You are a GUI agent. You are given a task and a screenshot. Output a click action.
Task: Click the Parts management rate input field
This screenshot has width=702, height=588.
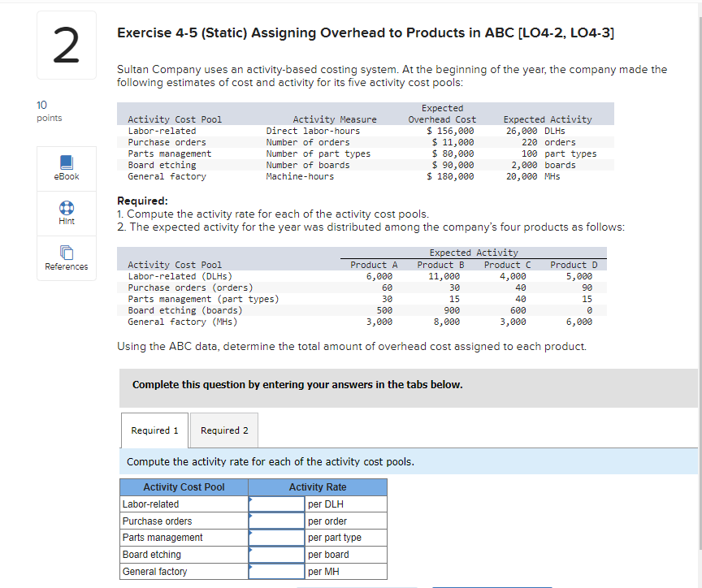click(x=276, y=537)
